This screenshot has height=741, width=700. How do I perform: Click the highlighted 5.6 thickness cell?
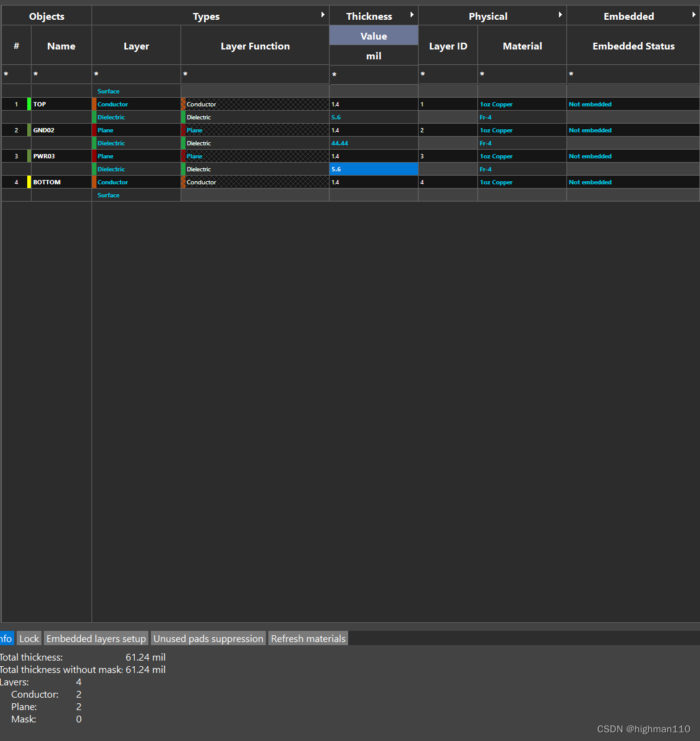point(373,169)
